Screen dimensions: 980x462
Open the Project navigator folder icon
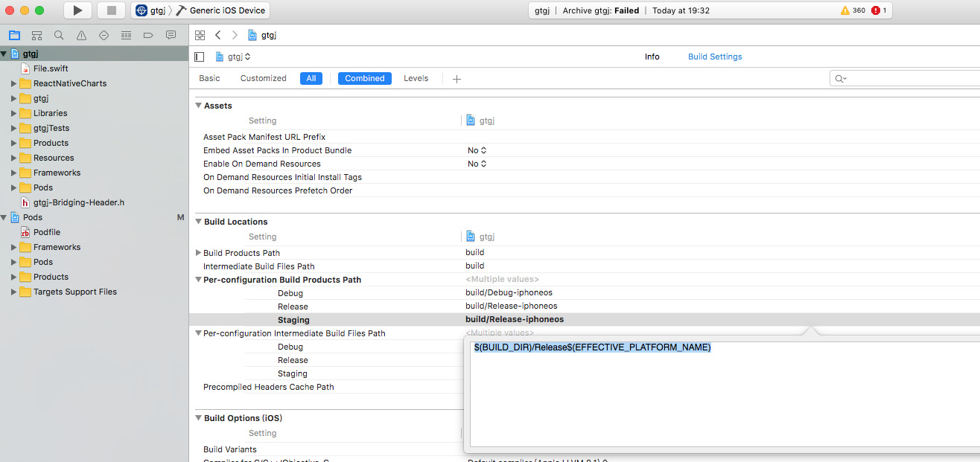(x=14, y=35)
